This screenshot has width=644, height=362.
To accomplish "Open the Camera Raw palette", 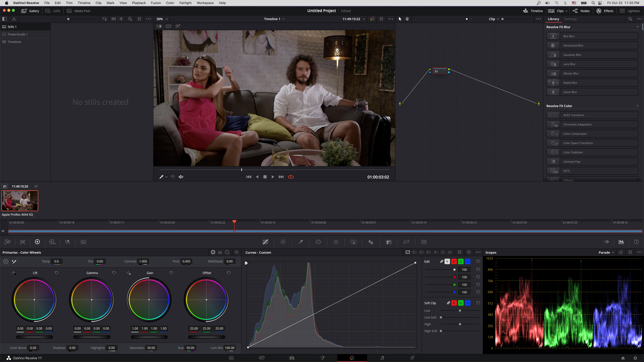I will click(7, 242).
